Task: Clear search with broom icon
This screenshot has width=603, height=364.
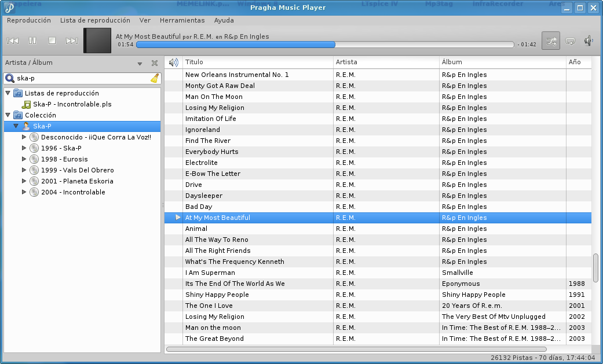Action: (x=155, y=78)
